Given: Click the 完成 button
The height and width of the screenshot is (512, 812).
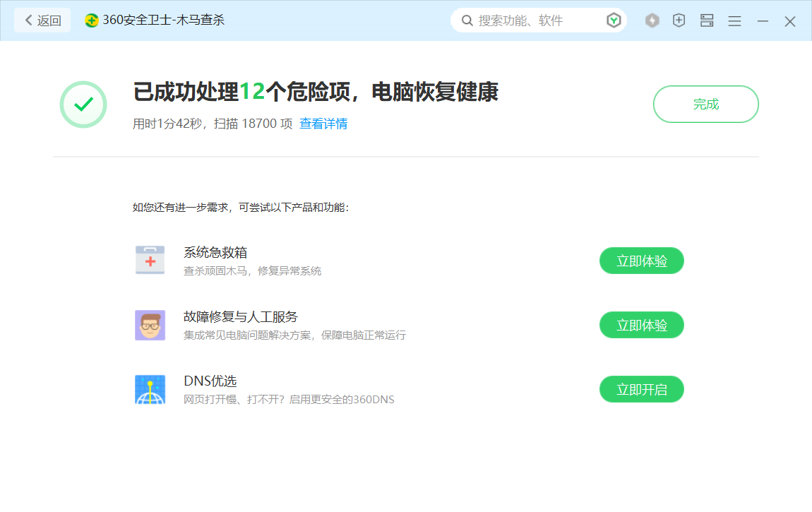Looking at the screenshot, I should [x=706, y=104].
